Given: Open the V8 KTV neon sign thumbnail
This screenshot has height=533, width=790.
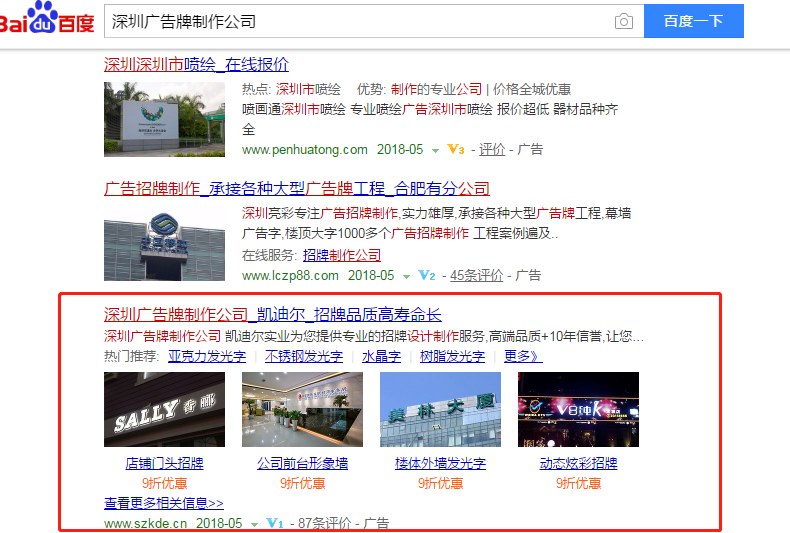Looking at the screenshot, I should (578, 410).
